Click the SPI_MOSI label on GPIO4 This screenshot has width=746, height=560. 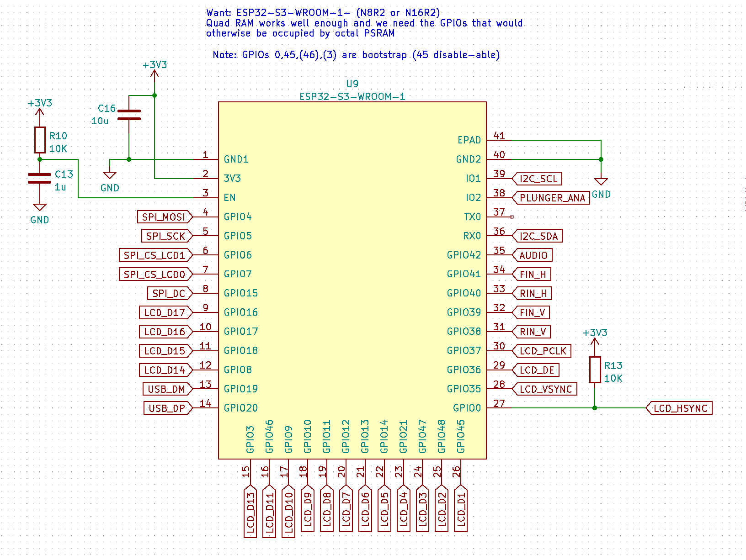pos(164,217)
